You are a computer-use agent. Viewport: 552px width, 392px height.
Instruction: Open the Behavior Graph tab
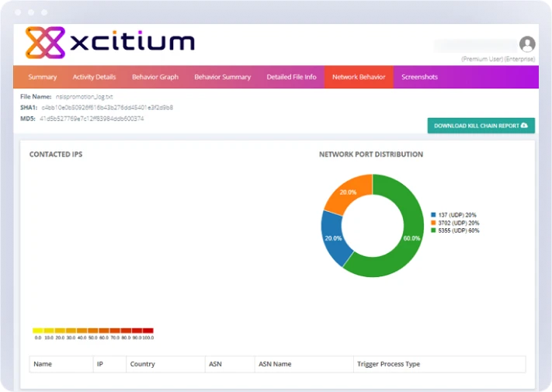pyautogui.click(x=155, y=77)
